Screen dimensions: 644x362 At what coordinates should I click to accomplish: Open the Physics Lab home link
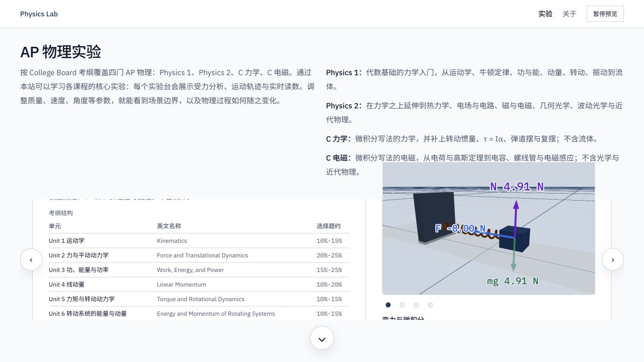[x=39, y=14]
